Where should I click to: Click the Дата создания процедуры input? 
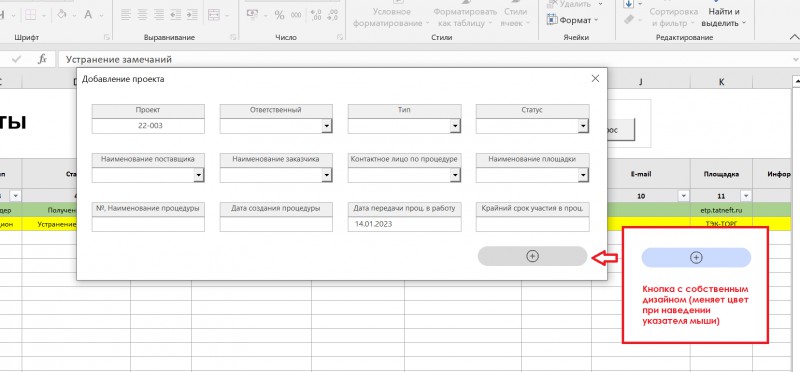pos(276,224)
